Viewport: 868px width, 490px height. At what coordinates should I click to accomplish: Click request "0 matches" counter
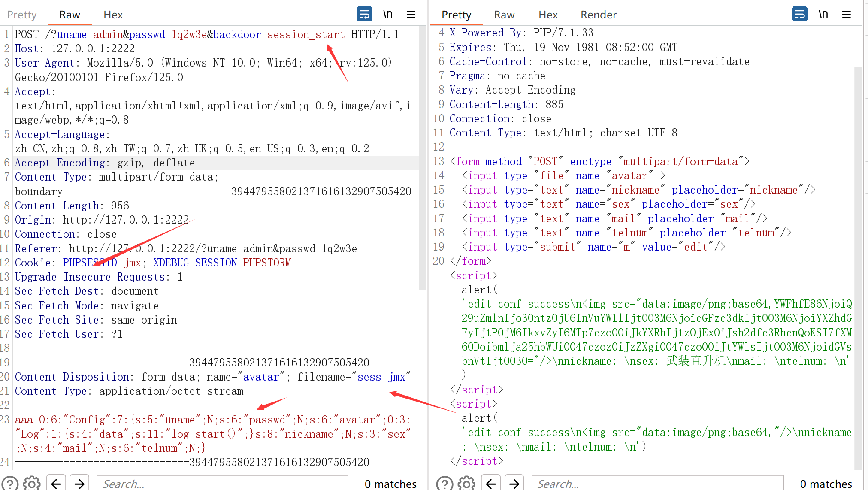390,484
